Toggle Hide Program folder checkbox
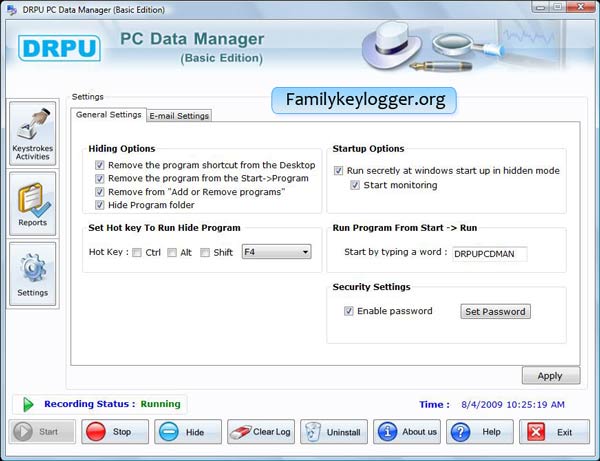600x461 pixels. click(99, 205)
